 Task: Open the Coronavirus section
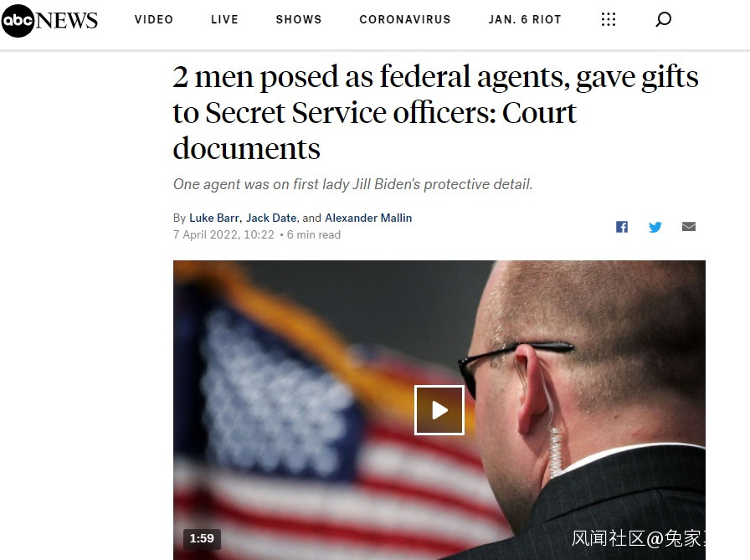tap(405, 19)
